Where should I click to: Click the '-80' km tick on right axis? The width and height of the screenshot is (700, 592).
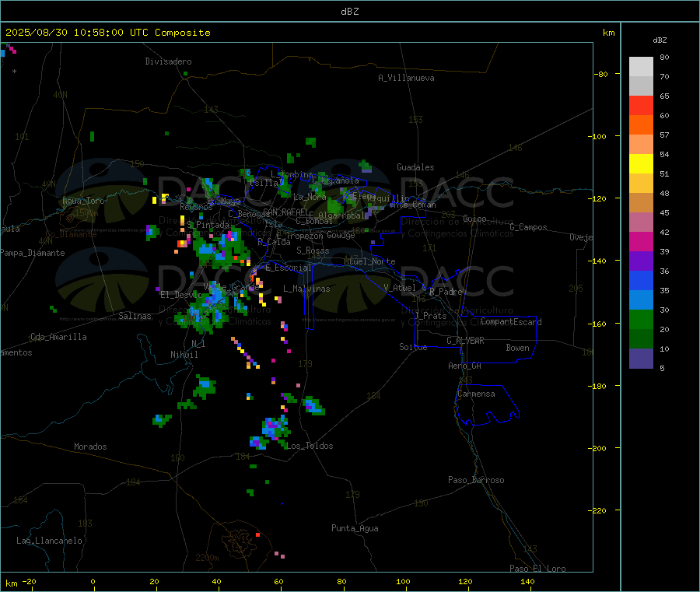pyautogui.click(x=601, y=74)
